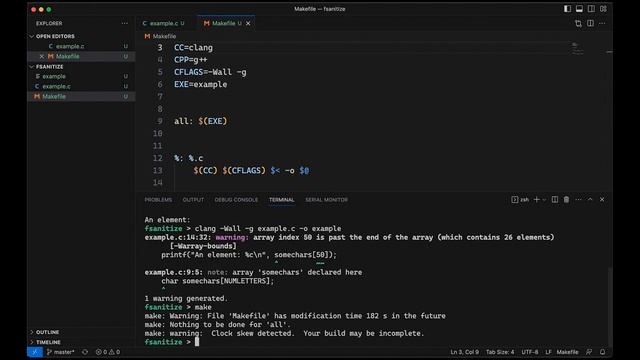Viewport: 640px width, 360px height.
Task: Click line number 13 in gutter
Action: tap(158, 170)
